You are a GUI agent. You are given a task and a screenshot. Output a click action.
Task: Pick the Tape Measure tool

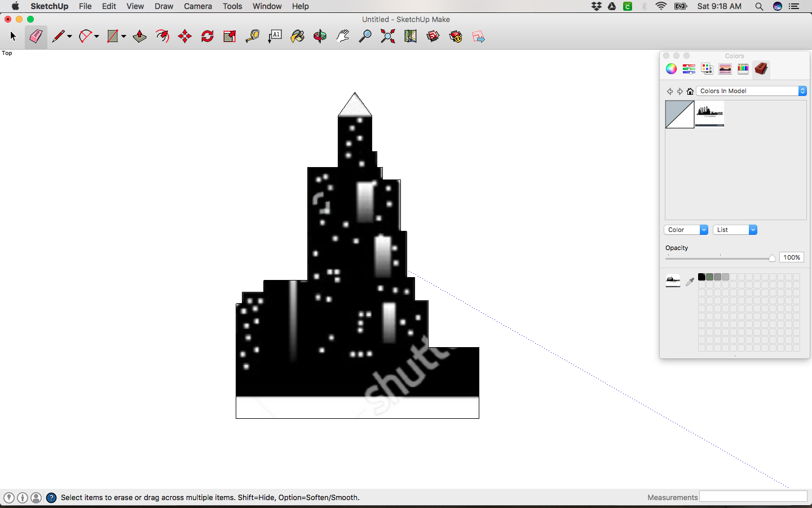coord(253,37)
